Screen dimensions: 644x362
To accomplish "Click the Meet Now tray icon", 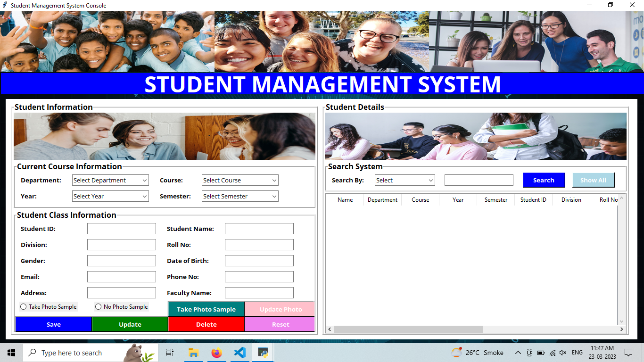I will (x=529, y=353).
